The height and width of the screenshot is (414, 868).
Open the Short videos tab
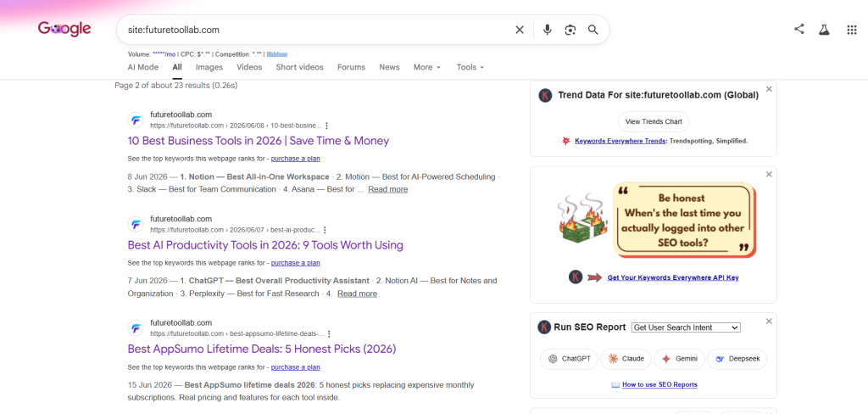coord(299,67)
